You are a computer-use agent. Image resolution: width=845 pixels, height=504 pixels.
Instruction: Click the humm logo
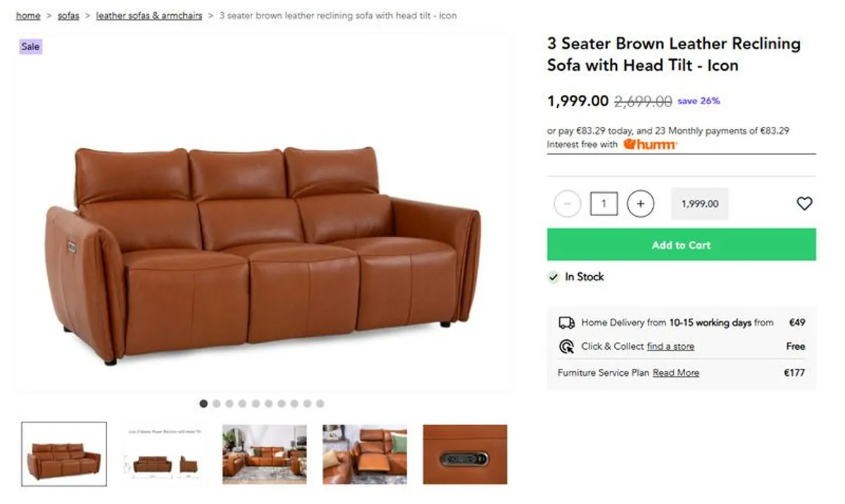(x=650, y=144)
